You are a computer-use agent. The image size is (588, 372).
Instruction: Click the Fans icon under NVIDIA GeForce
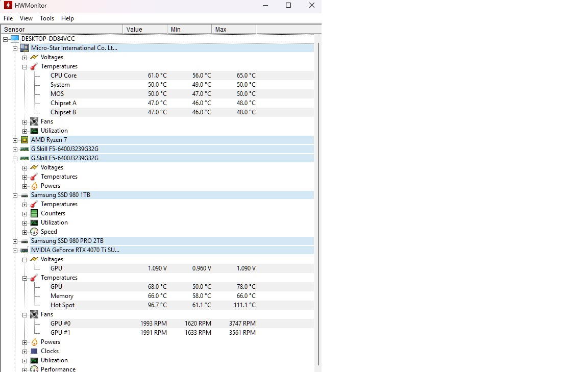point(34,314)
